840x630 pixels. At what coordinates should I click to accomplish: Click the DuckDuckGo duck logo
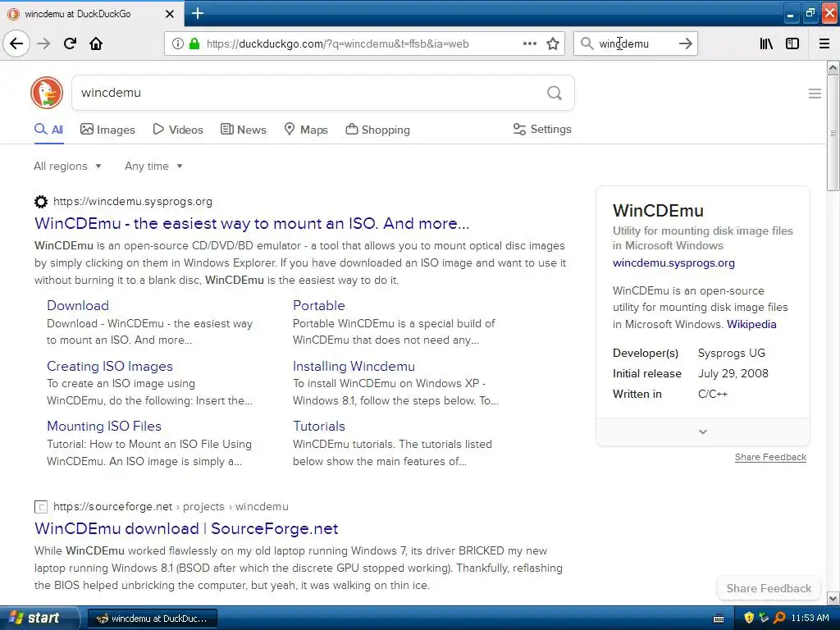pos(47,93)
